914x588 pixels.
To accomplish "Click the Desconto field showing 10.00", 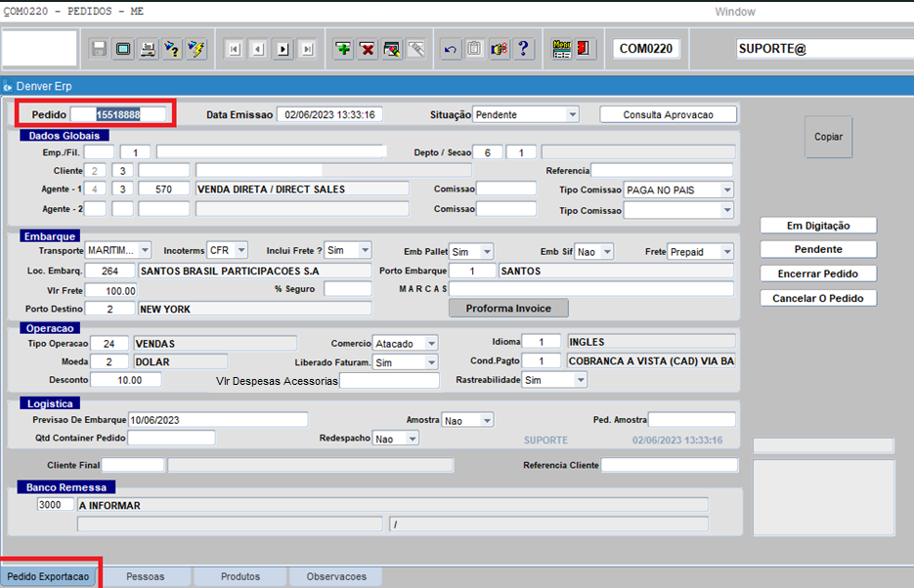I will pyautogui.click(x=126, y=380).
